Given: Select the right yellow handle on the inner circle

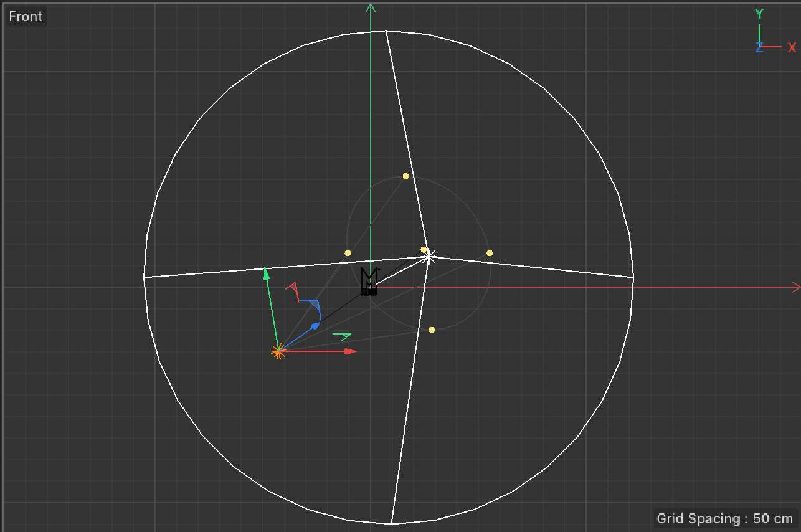Looking at the screenshot, I should [490, 253].
